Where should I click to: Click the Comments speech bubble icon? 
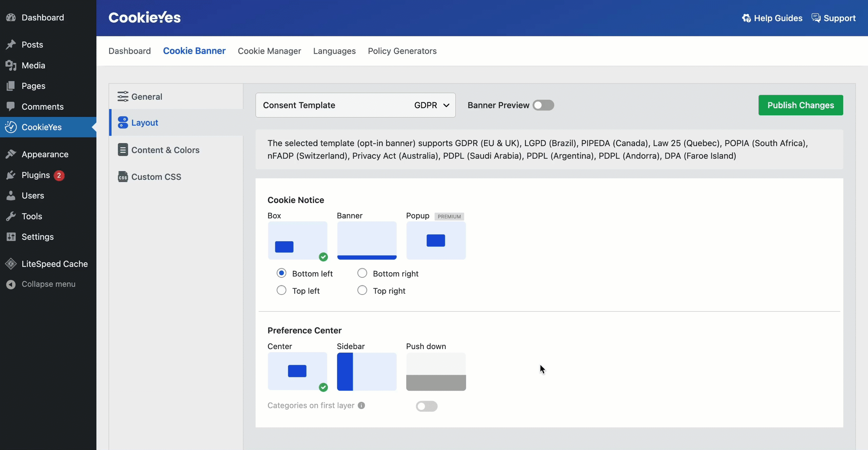[11, 106]
